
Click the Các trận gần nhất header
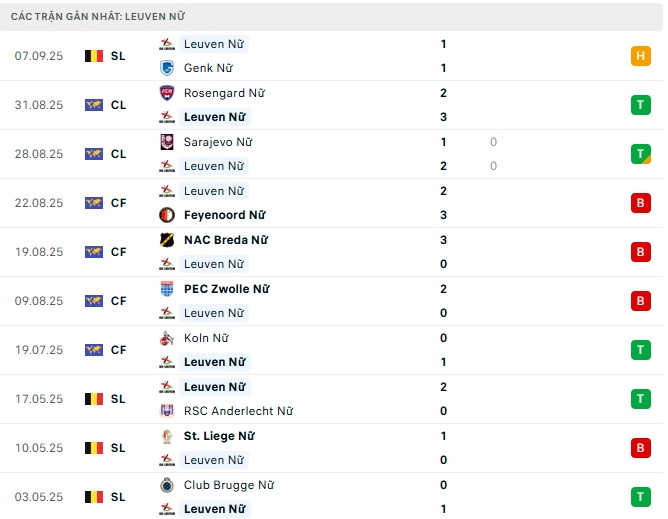pos(98,16)
